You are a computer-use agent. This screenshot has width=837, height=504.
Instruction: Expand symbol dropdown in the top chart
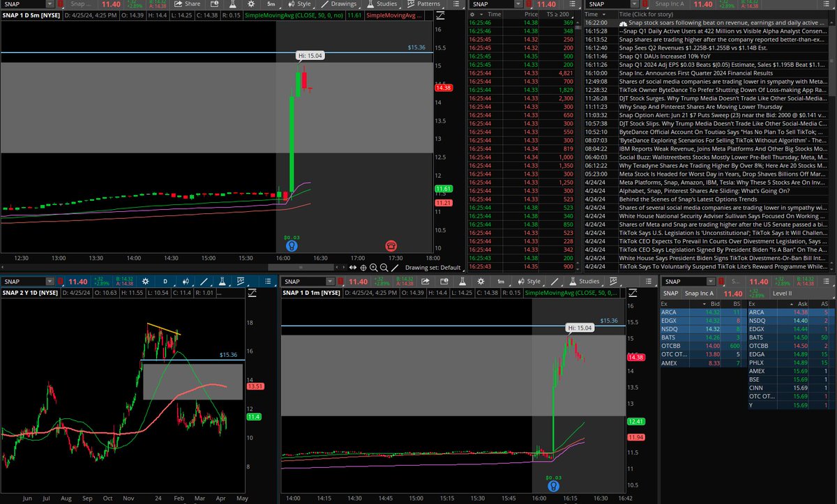click(50, 4)
